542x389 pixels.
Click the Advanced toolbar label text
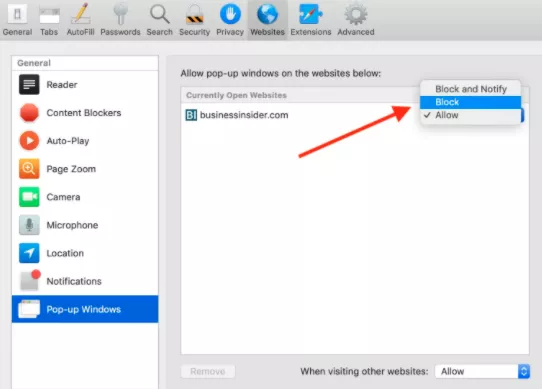(x=356, y=32)
